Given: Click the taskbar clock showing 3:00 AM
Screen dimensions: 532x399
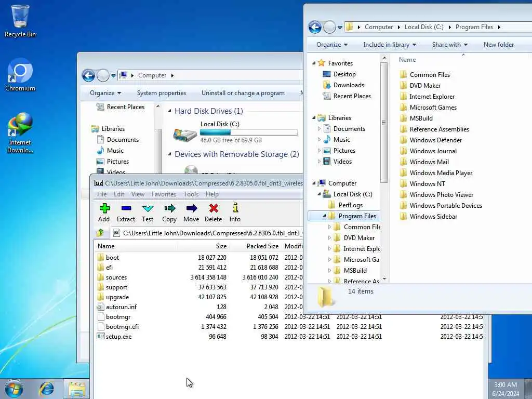Looking at the screenshot, I should 506,389.
